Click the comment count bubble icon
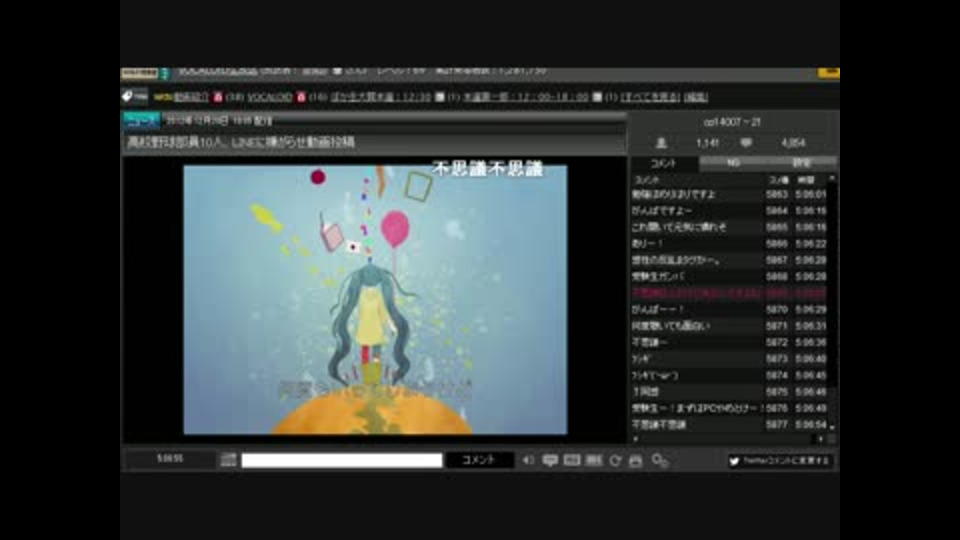This screenshot has width=960, height=540. pos(746,143)
